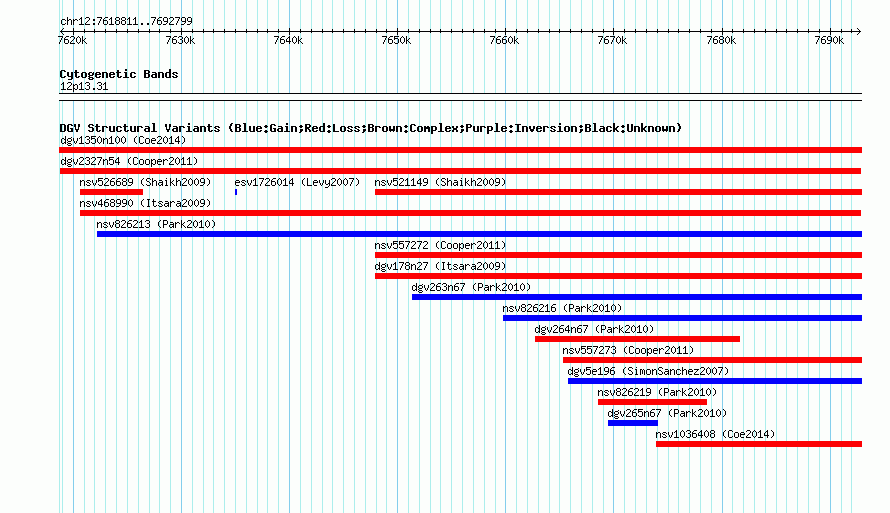This screenshot has width=890, height=513.
Task: Click the DGV Structural Variants track title
Action: click(371, 128)
